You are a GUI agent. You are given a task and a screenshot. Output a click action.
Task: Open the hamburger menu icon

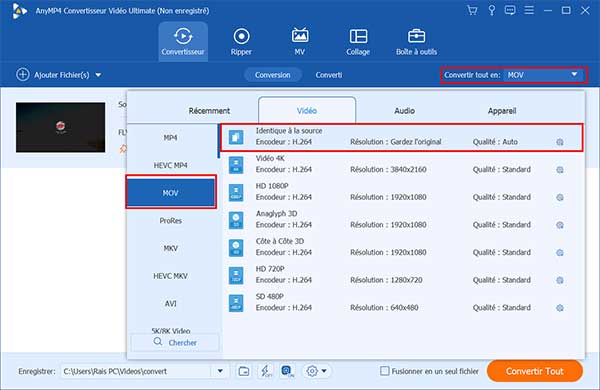(529, 10)
